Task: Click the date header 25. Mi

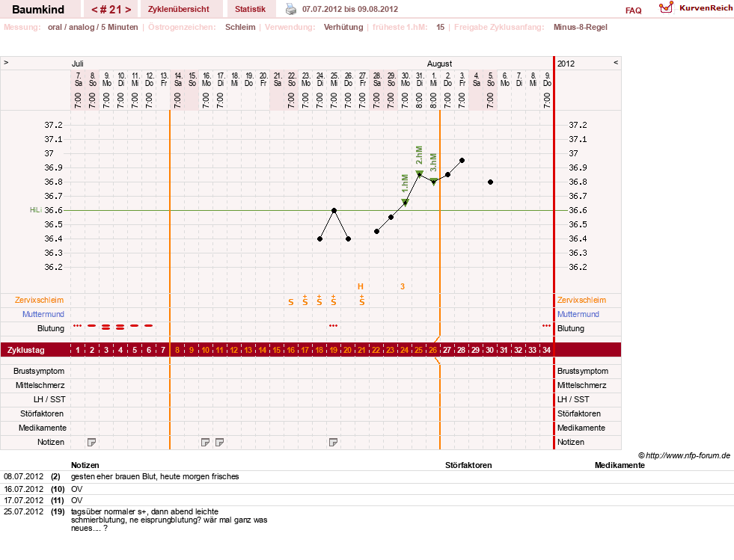Action: point(334,79)
